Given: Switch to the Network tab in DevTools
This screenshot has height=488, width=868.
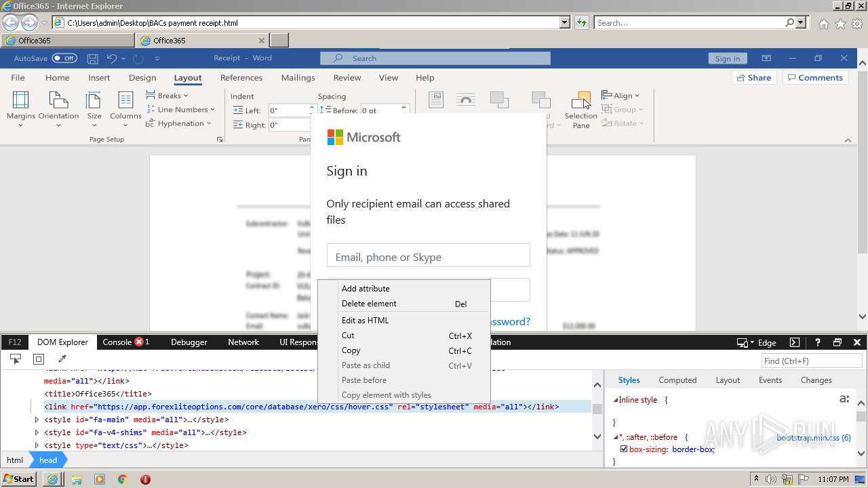Looking at the screenshot, I should coord(243,342).
